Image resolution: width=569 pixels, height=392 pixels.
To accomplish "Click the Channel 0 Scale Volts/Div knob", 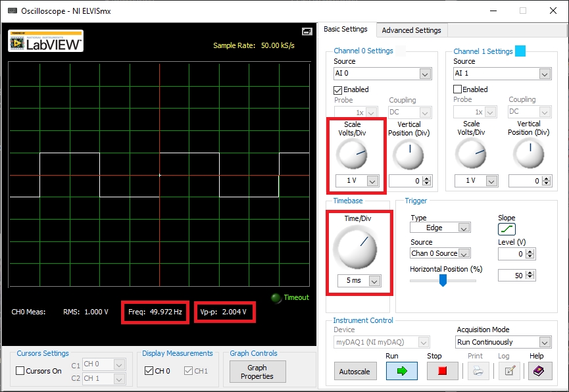I will point(352,155).
